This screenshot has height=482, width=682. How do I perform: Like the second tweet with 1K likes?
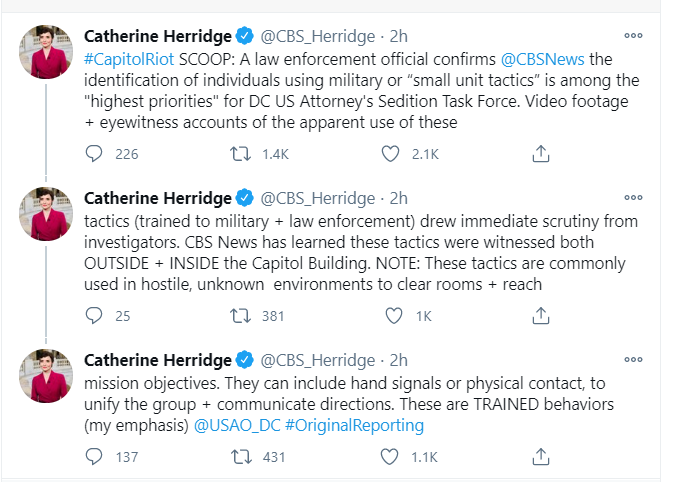click(394, 315)
